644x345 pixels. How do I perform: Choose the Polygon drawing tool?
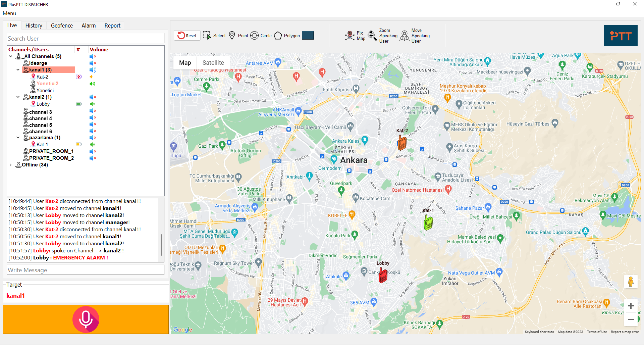pos(287,36)
